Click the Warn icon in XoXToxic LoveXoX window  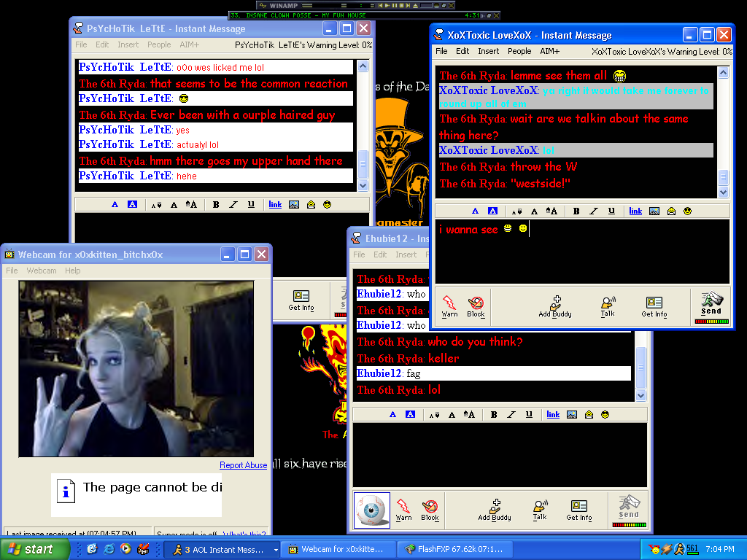(450, 306)
